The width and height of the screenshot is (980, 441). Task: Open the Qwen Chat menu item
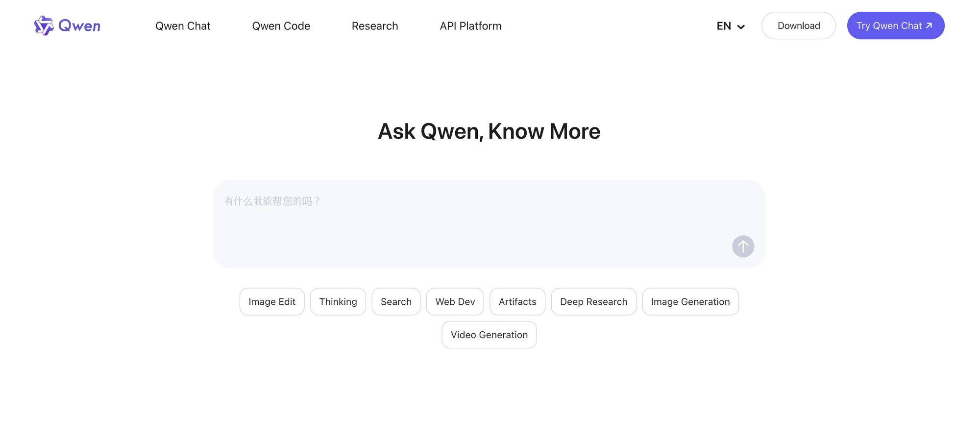183,25
